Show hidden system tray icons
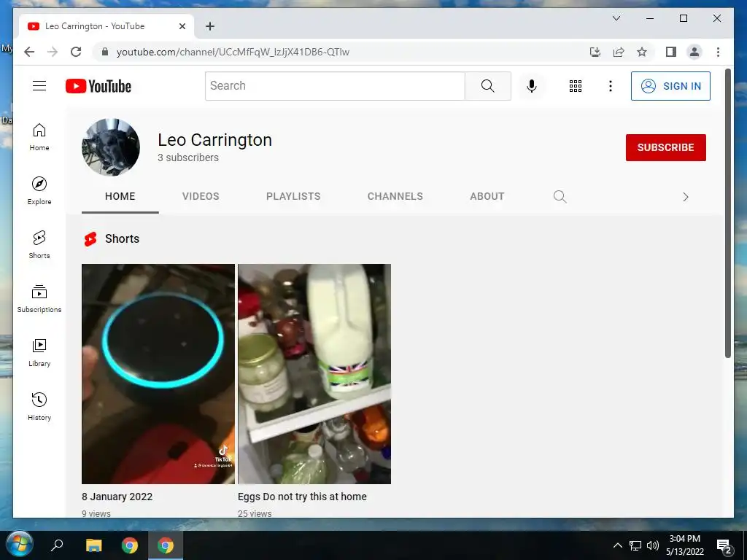 (617, 545)
